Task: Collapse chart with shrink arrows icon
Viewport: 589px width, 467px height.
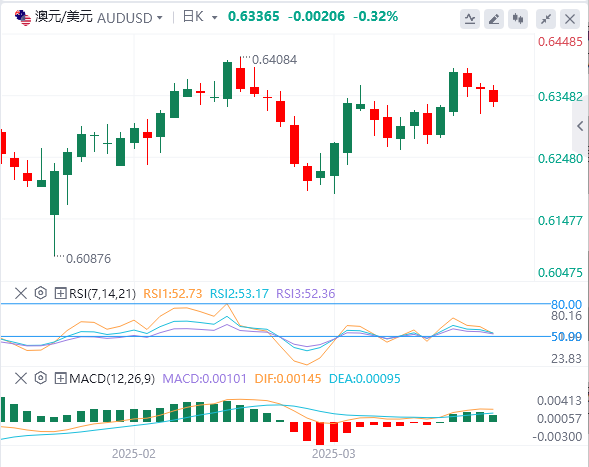Action: [546, 19]
